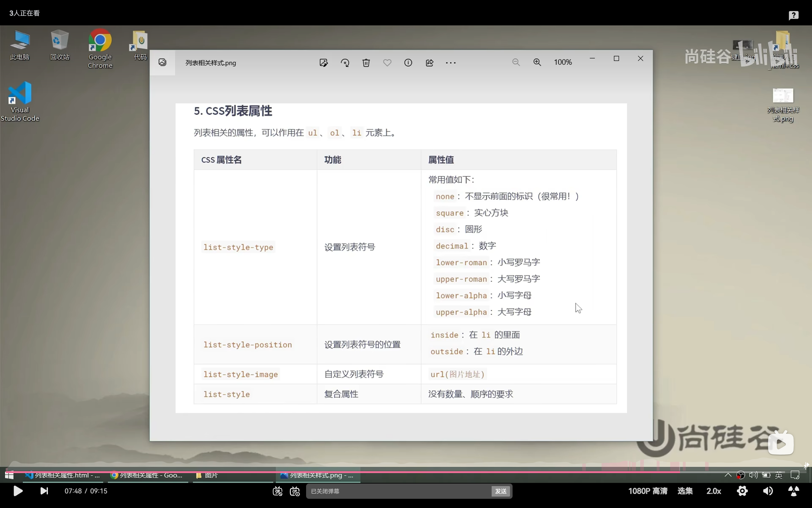This screenshot has height=508, width=812.
Task: Switch to 列表相关样式.png Photos taskbar item
Action: pyautogui.click(x=318, y=475)
